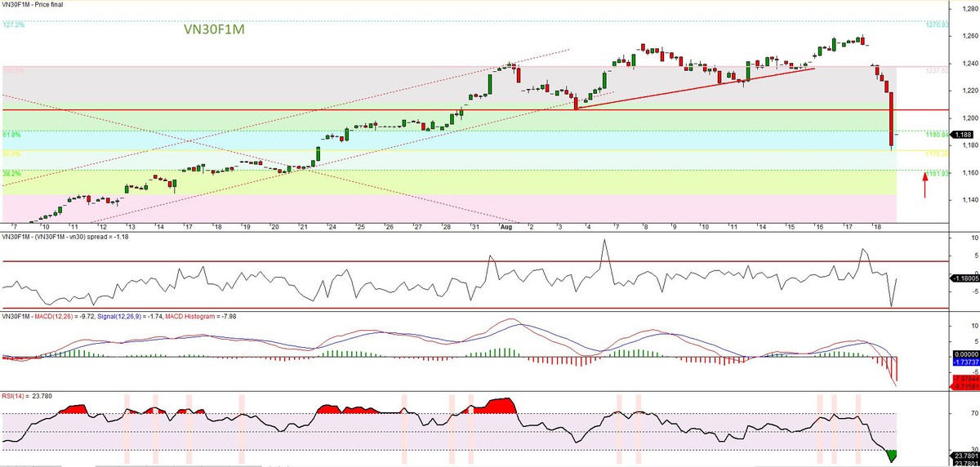Select the black MACD zero-line value tag

pos(964,352)
